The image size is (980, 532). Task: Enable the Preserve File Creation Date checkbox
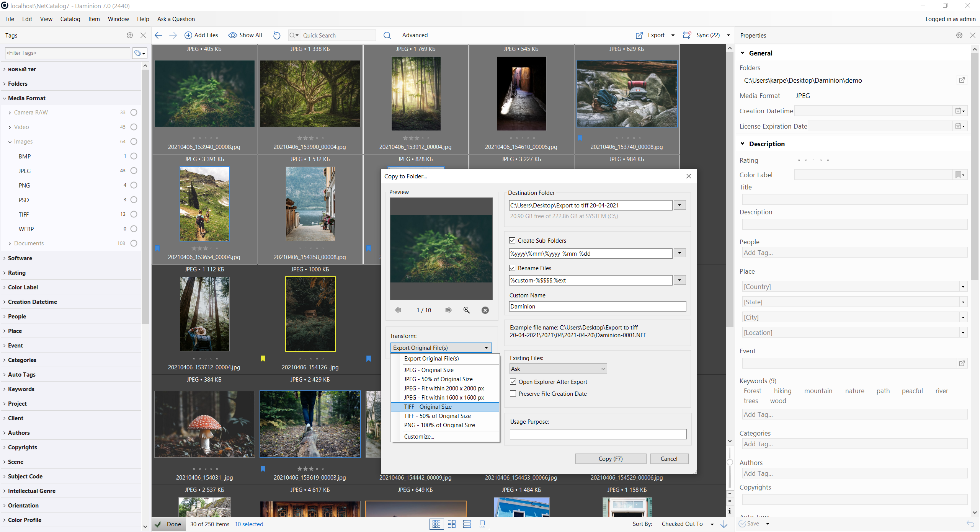tap(513, 393)
